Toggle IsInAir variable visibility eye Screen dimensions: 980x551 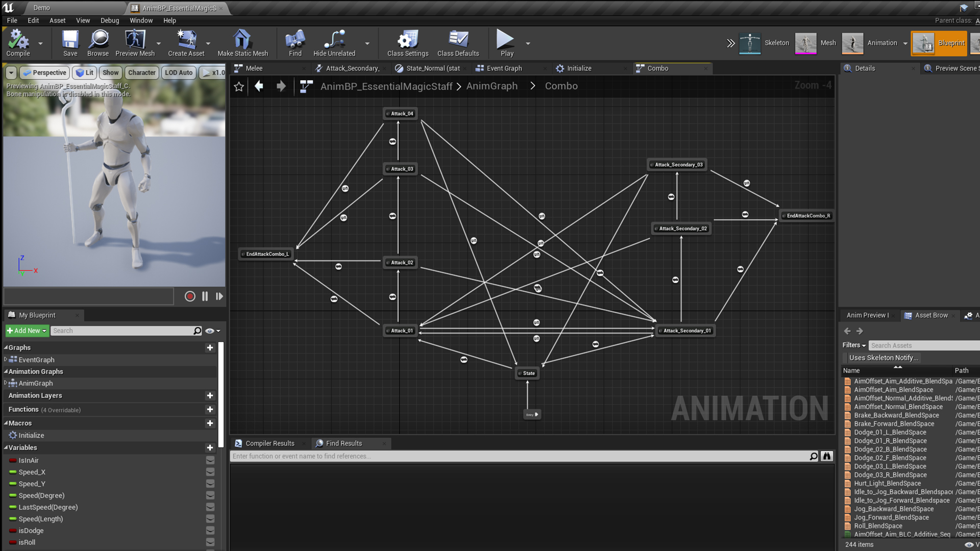coord(210,460)
